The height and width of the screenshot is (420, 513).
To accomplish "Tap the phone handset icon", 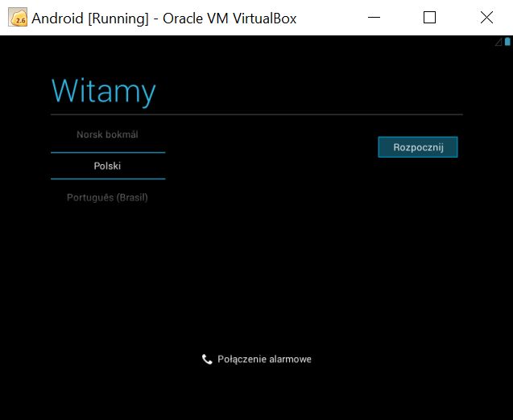I will (207, 359).
